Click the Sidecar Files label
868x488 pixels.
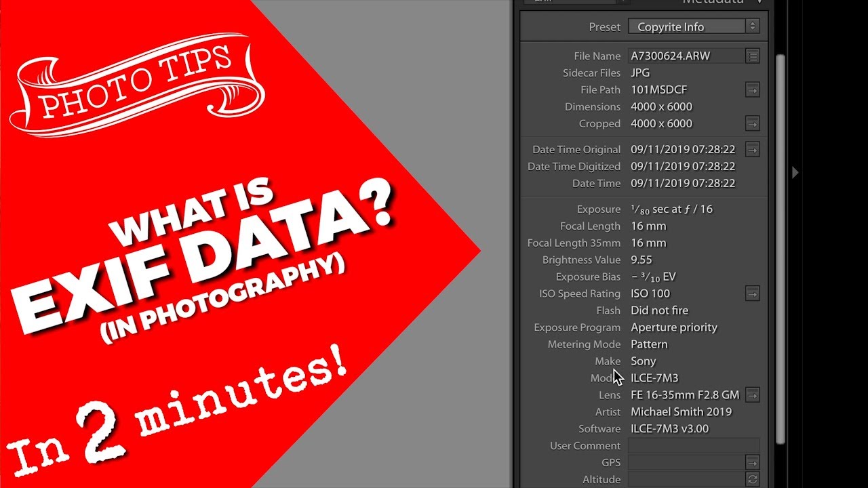pos(591,73)
